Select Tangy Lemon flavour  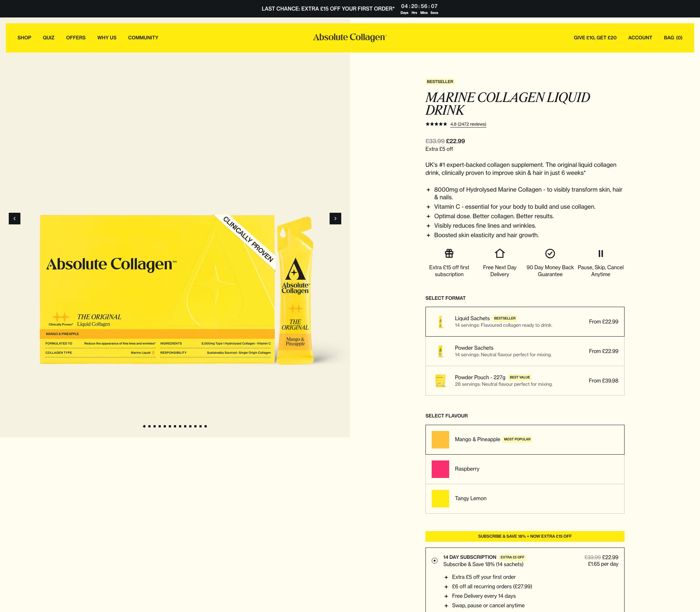point(525,499)
